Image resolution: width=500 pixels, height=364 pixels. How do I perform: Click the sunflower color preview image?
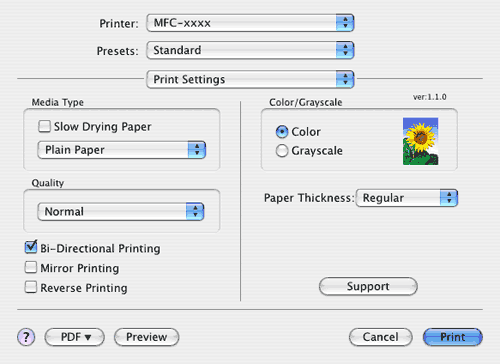(x=420, y=141)
